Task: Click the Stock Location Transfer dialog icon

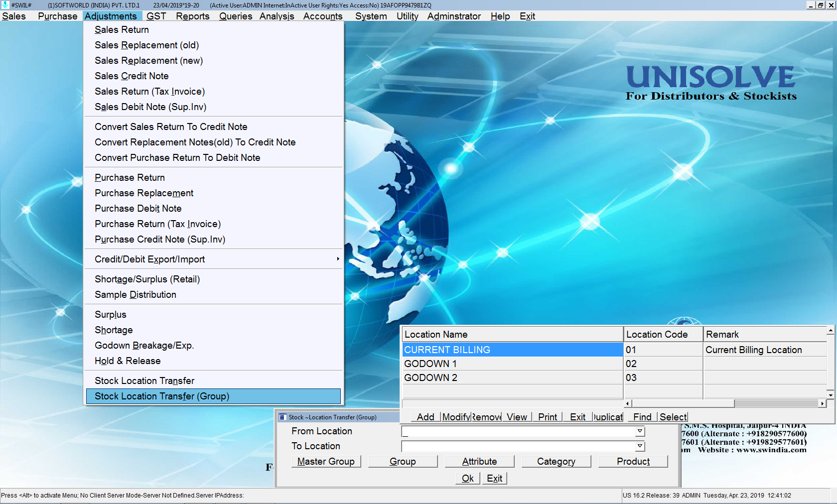Action: [282, 417]
